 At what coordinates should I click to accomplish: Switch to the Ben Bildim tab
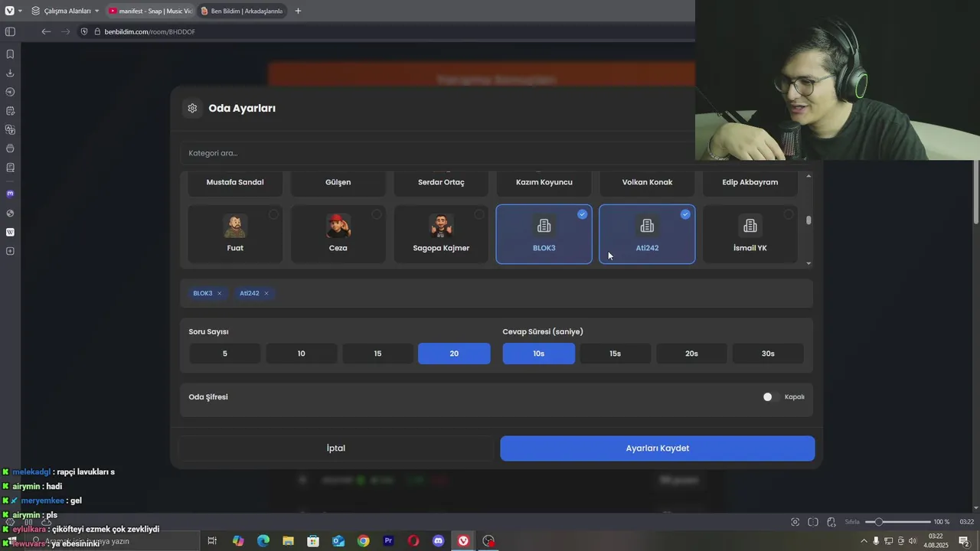(241, 11)
